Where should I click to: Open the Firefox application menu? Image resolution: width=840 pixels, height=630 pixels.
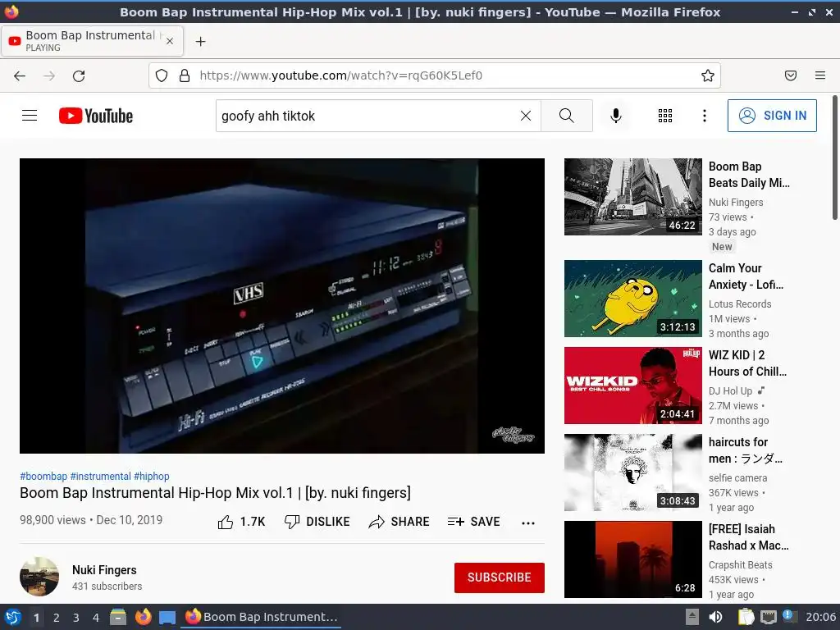[x=820, y=75]
